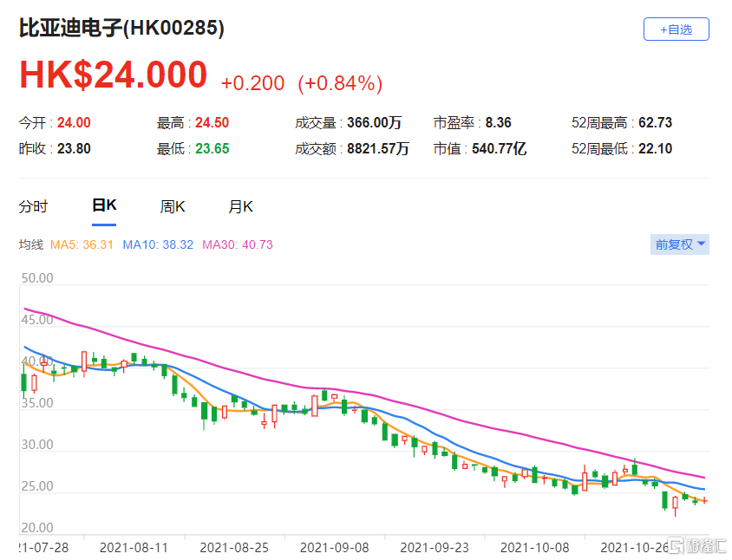This screenshot has width=732, height=560.
Task: Click the 2021-09-08 date axis label
Action: tap(334, 547)
